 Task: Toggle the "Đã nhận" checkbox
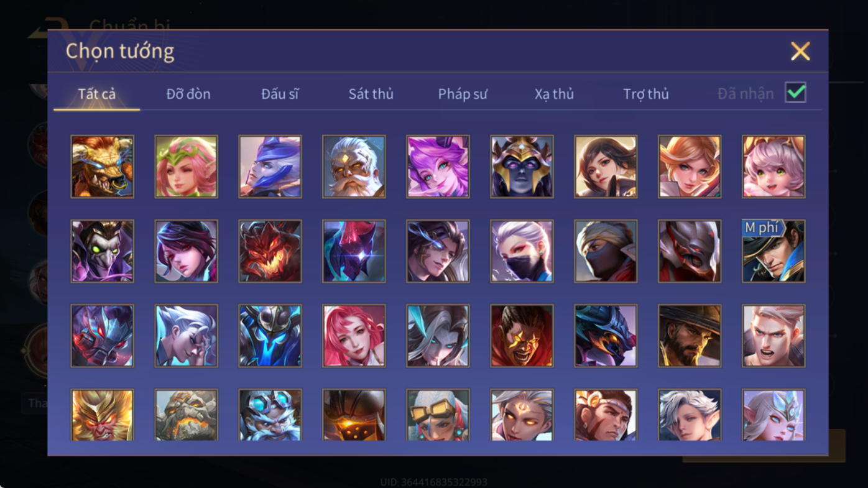(795, 93)
